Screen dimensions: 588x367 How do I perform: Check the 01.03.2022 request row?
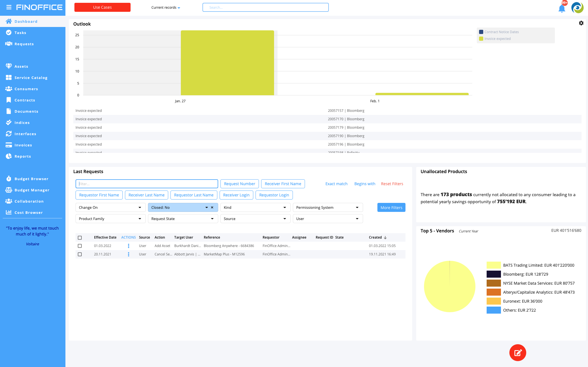[x=80, y=246]
